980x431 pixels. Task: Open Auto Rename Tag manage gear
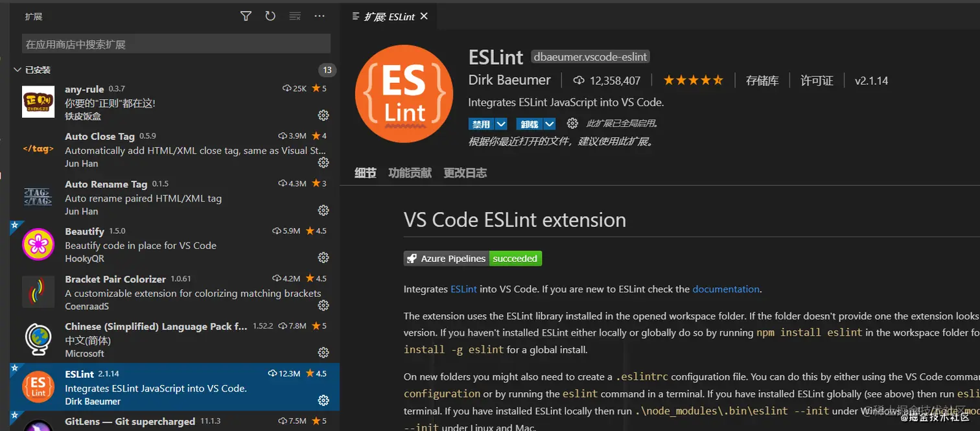click(x=323, y=211)
